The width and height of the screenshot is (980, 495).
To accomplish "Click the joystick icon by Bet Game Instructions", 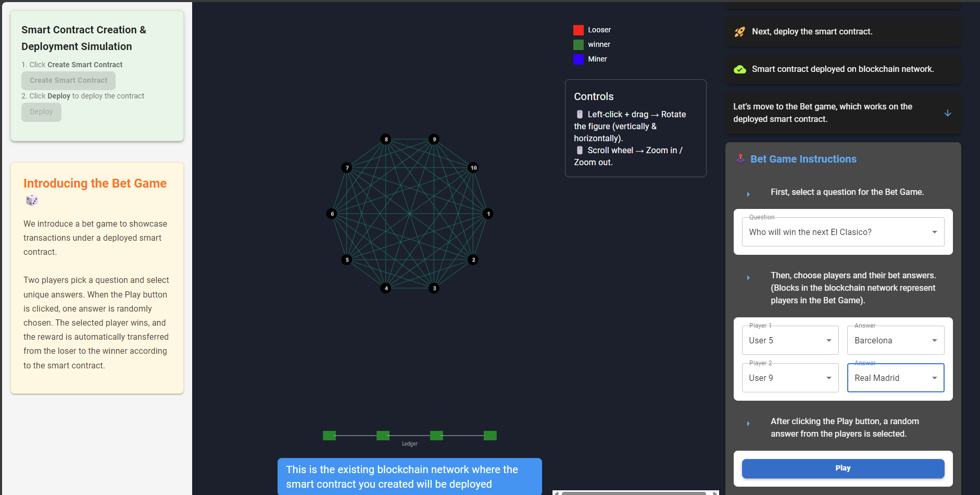I will 740,158.
